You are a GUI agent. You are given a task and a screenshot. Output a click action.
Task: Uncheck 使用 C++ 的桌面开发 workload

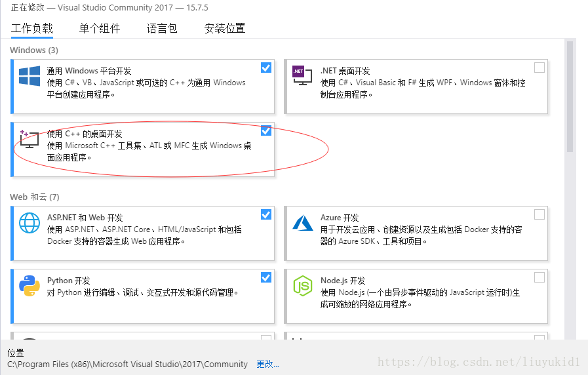(x=266, y=130)
